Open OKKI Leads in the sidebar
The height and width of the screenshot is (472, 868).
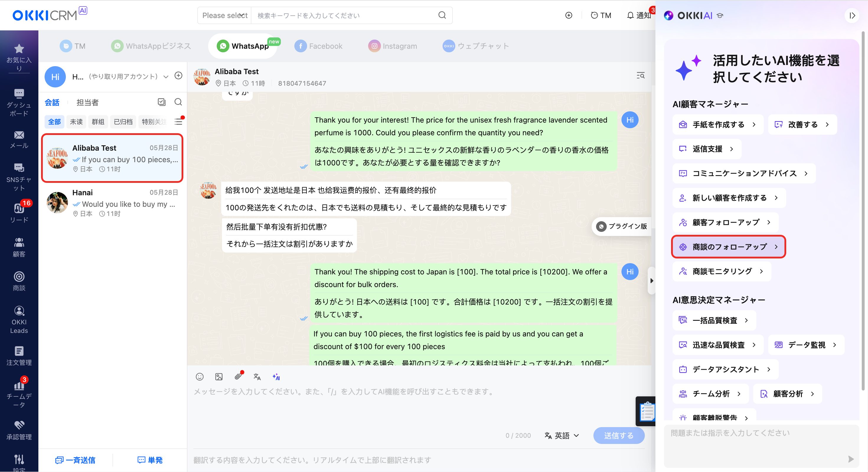click(x=19, y=320)
